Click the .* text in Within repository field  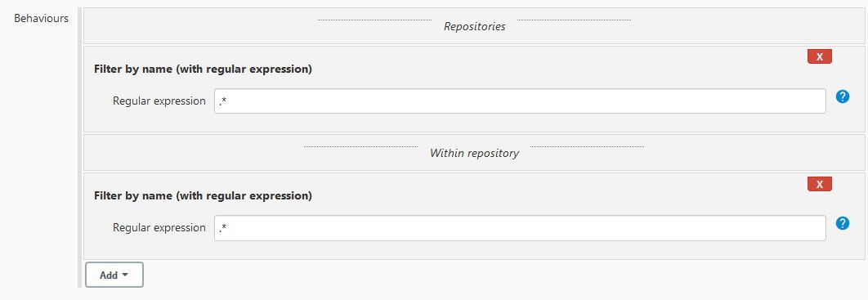[222, 228]
